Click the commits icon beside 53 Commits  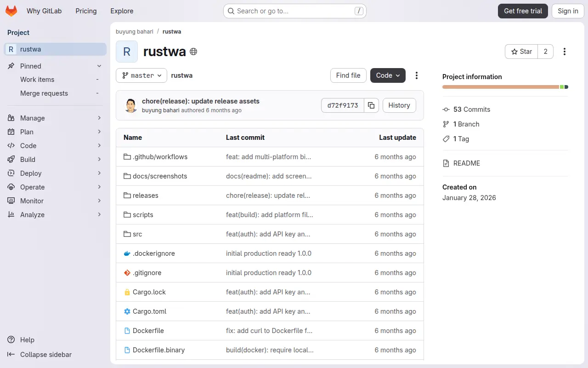[x=446, y=109]
